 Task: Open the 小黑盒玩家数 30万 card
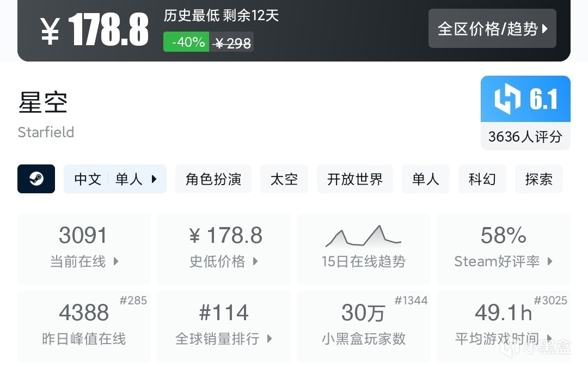(x=363, y=326)
